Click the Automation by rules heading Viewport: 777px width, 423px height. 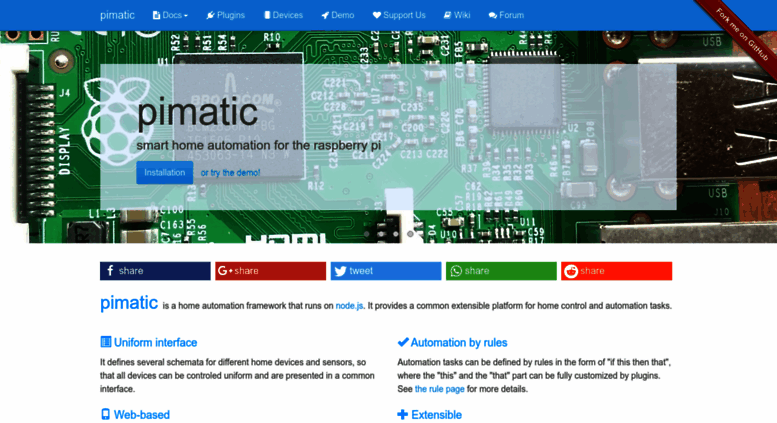(459, 342)
